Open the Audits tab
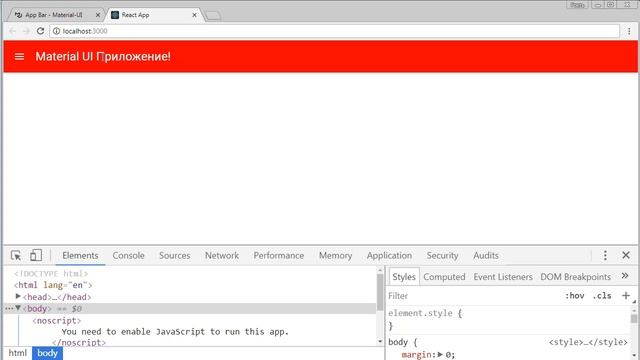The image size is (640, 360). pos(486,256)
